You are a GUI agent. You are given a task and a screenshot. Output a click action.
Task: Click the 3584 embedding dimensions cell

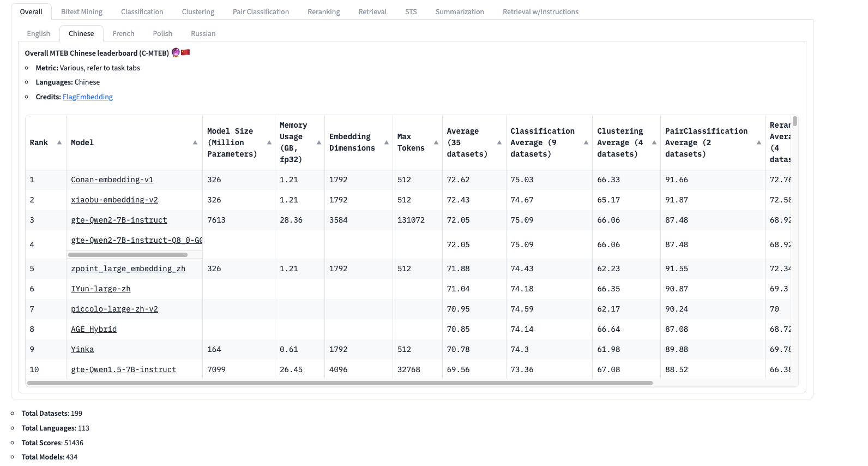coord(358,220)
